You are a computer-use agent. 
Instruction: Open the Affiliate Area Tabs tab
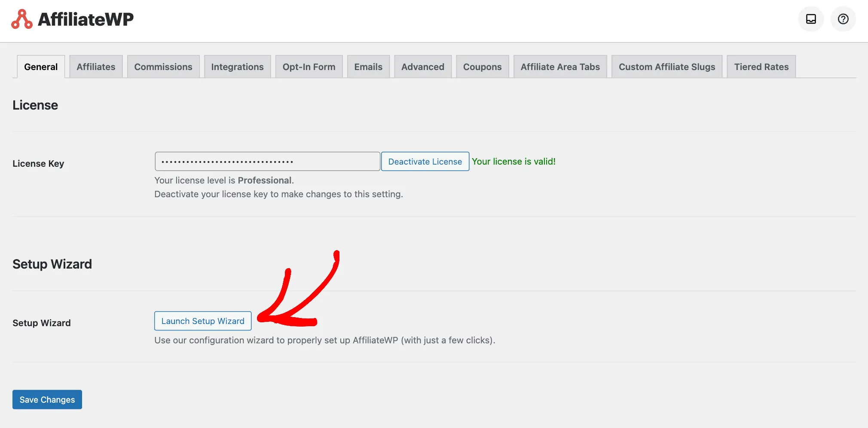[x=560, y=67]
